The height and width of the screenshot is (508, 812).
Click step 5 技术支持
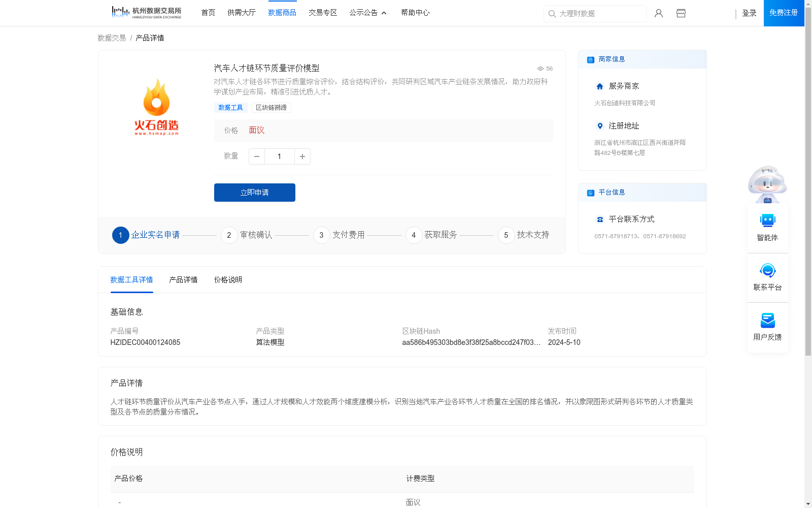tap(524, 235)
